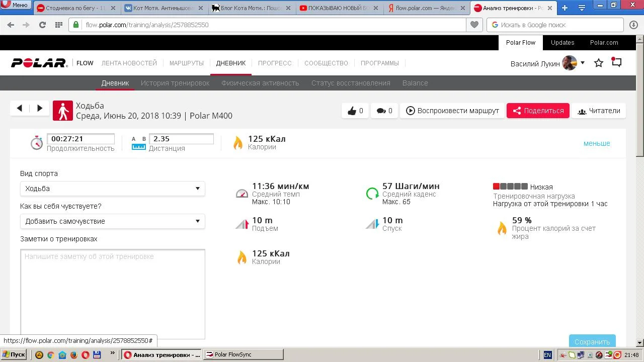Open the История тренировок tab

(x=175, y=83)
